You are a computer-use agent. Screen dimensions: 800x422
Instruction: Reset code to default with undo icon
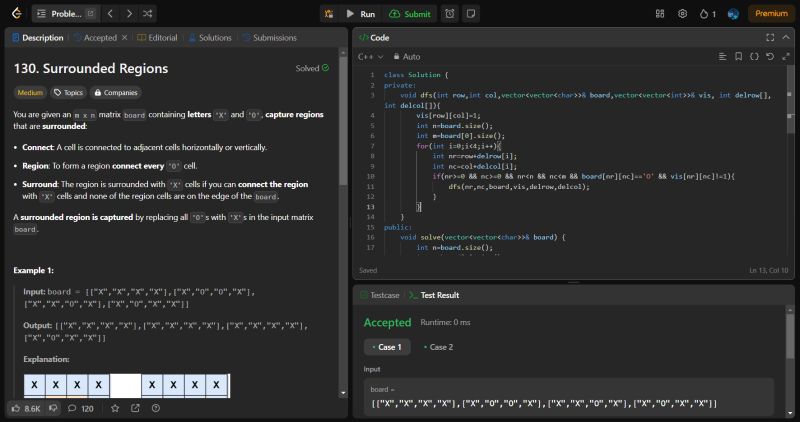click(x=770, y=57)
